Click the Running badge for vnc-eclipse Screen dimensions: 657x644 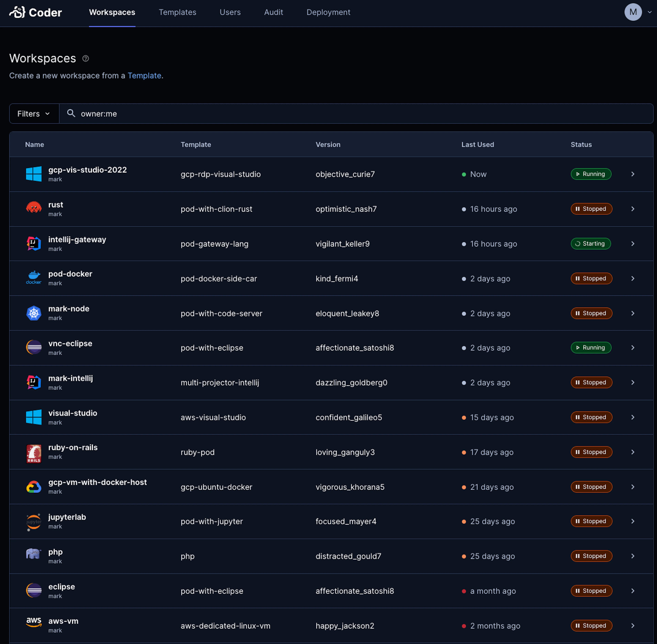(x=591, y=347)
